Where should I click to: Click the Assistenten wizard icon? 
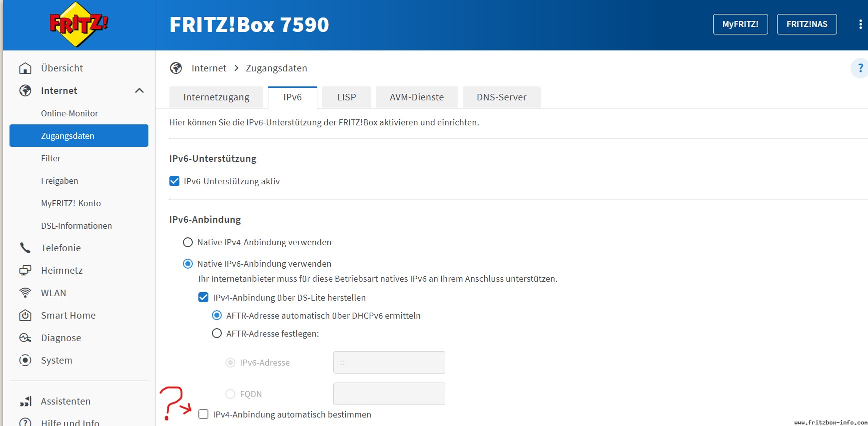(25, 401)
